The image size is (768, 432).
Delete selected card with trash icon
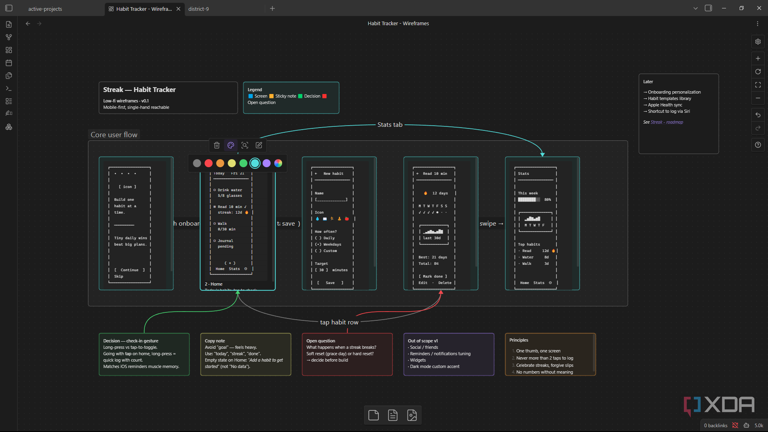click(x=216, y=145)
